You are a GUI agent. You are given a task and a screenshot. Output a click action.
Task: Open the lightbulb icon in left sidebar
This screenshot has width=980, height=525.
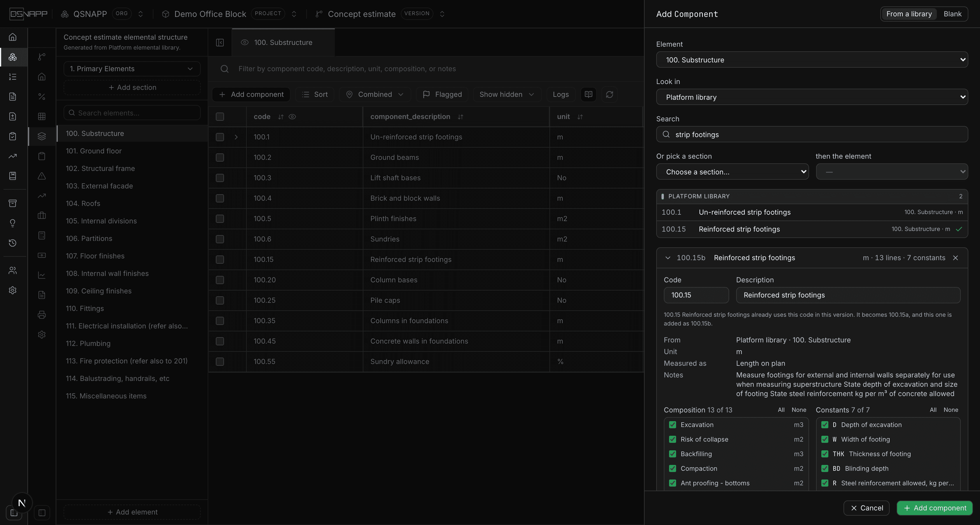[13, 223]
